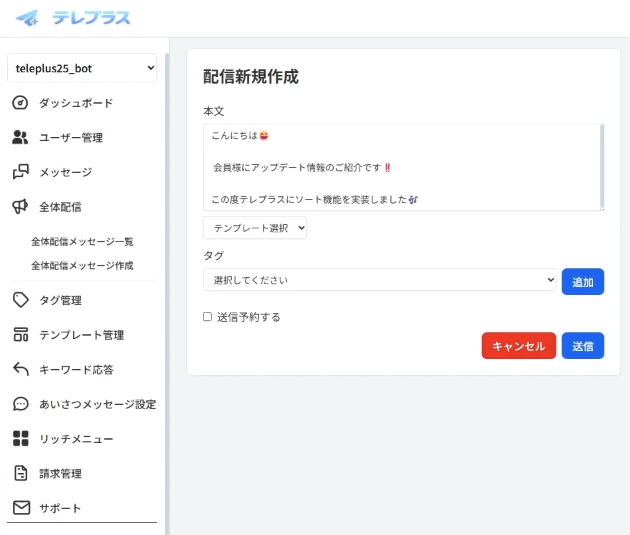This screenshot has width=630, height=535.
Task: Select テンプレート管理 sidebar label
Action: click(x=82, y=335)
